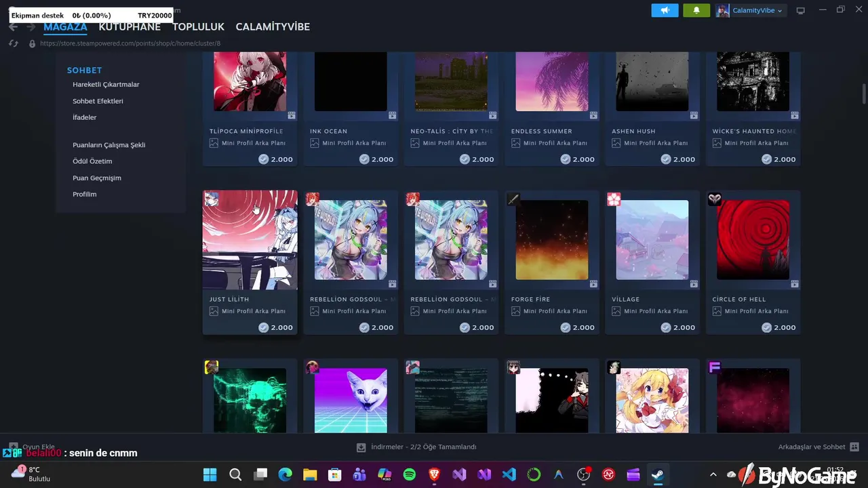868x488 pixels.
Task: Open taskbar Search magnifier
Action: (x=235, y=474)
